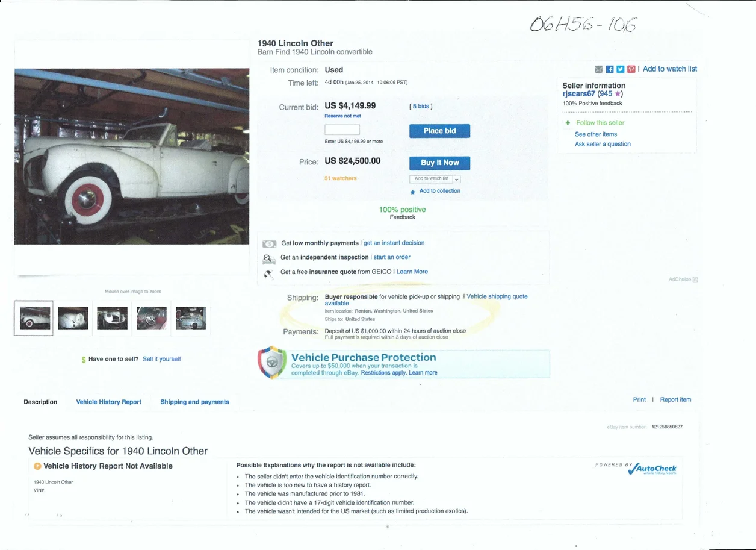Share listing via Twitter icon
756x550 pixels.
[x=621, y=69]
